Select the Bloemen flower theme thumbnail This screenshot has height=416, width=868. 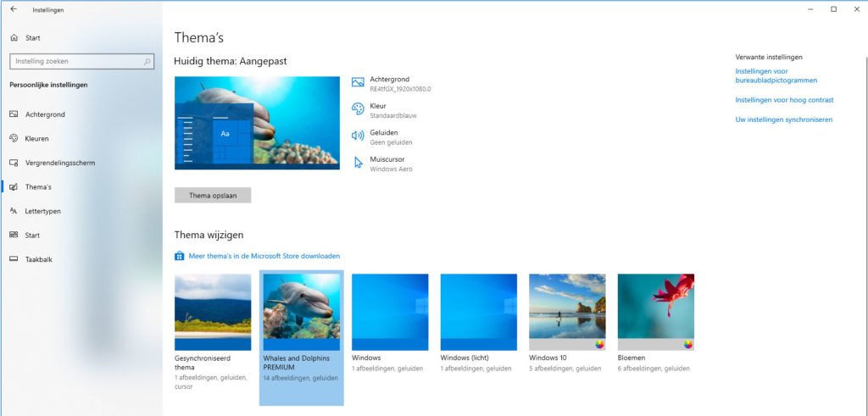coord(655,312)
